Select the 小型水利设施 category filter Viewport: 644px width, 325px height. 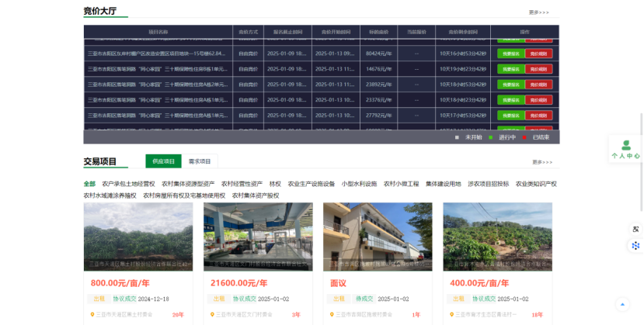tap(359, 184)
